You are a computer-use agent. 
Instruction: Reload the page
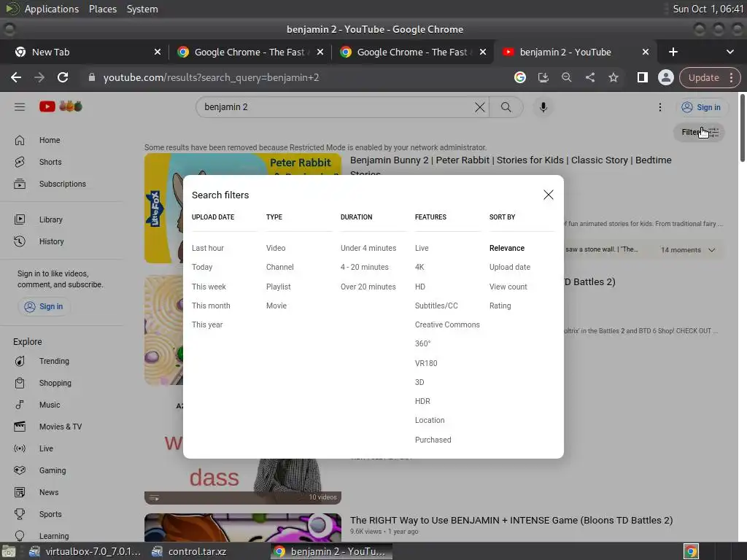click(63, 77)
